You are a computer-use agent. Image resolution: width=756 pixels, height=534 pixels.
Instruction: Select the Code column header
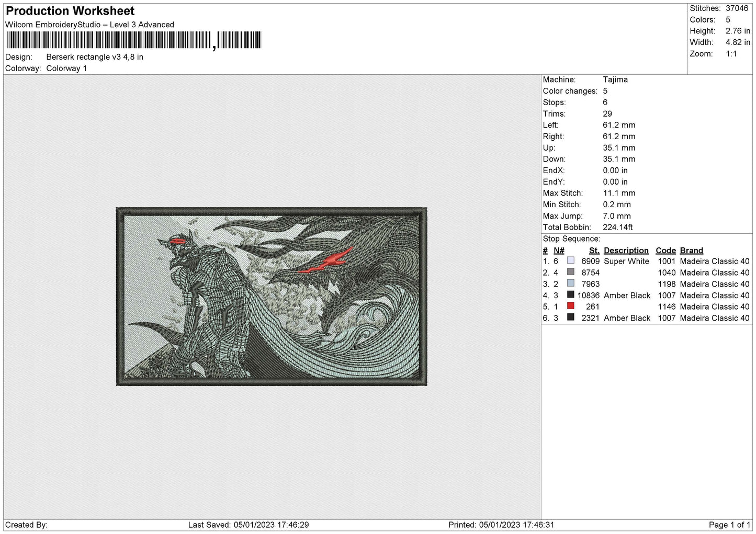tap(665, 251)
